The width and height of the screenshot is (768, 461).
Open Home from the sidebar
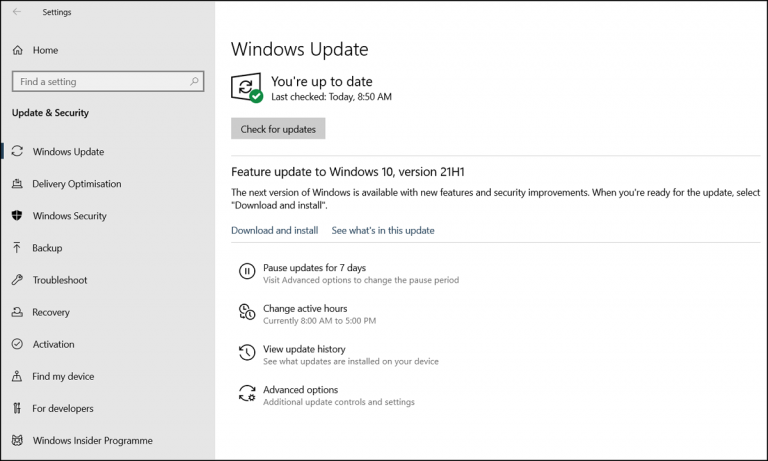[x=45, y=50]
